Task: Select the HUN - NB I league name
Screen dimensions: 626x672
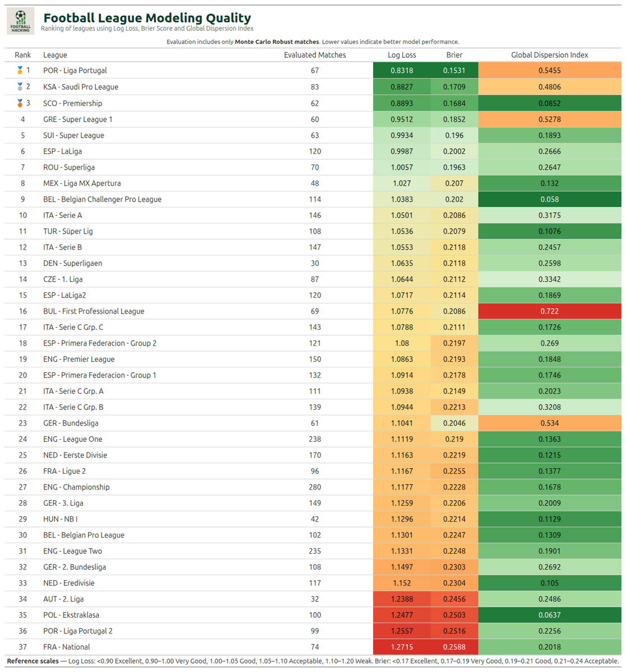Action: click(61, 519)
